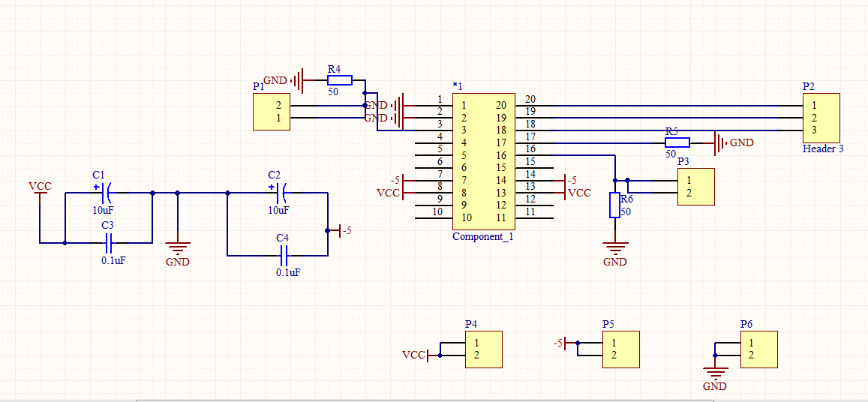This screenshot has width=868, height=402.
Task: Click the "*1" designator above the IC
Action: pos(458,86)
